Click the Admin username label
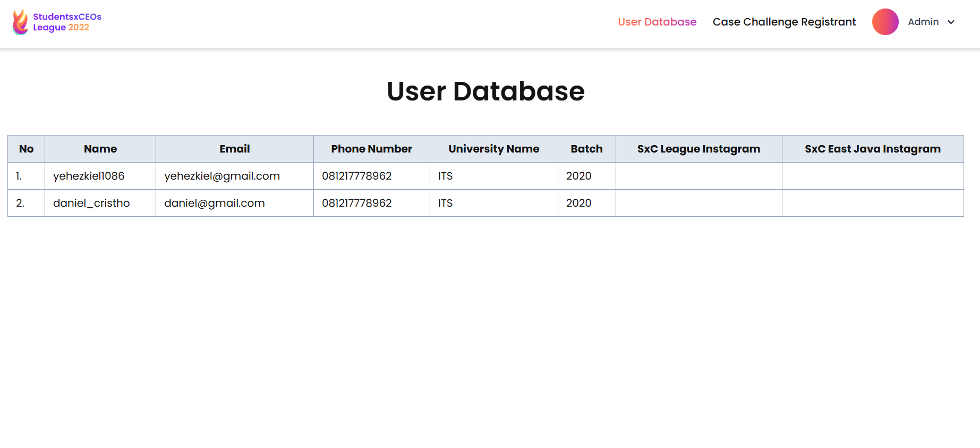Viewport: 980px width, 448px height. [x=923, y=22]
